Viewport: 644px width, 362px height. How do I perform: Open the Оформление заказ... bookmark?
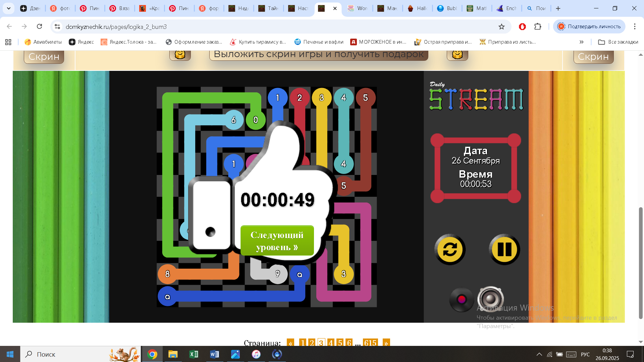pyautogui.click(x=194, y=42)
